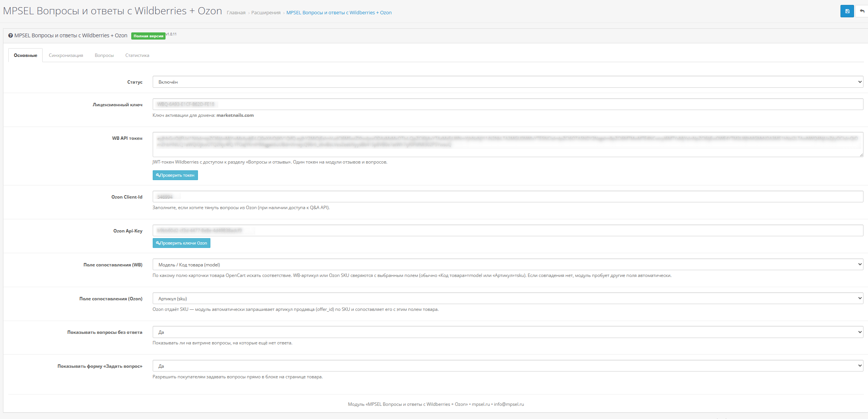Open the Показывать вопросы без ответа dropdown
This screenshot has height=419, width=868.
coord(508,332)
